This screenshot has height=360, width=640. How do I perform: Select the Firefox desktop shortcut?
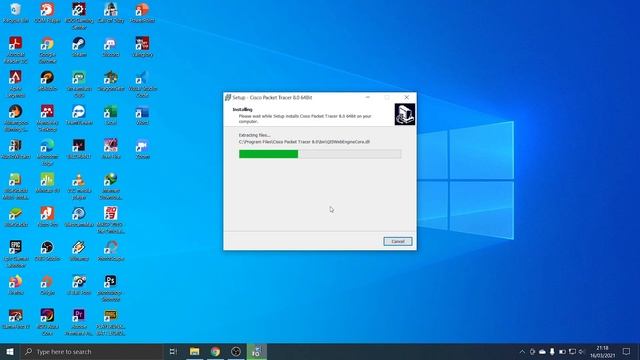coord(16,285)
